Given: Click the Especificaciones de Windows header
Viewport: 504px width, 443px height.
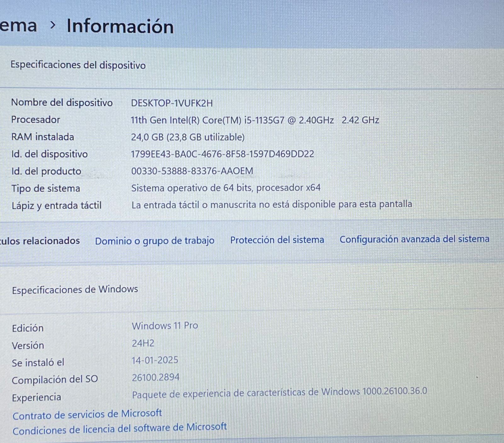Looking at the screenshot, I should pos(75,289).
